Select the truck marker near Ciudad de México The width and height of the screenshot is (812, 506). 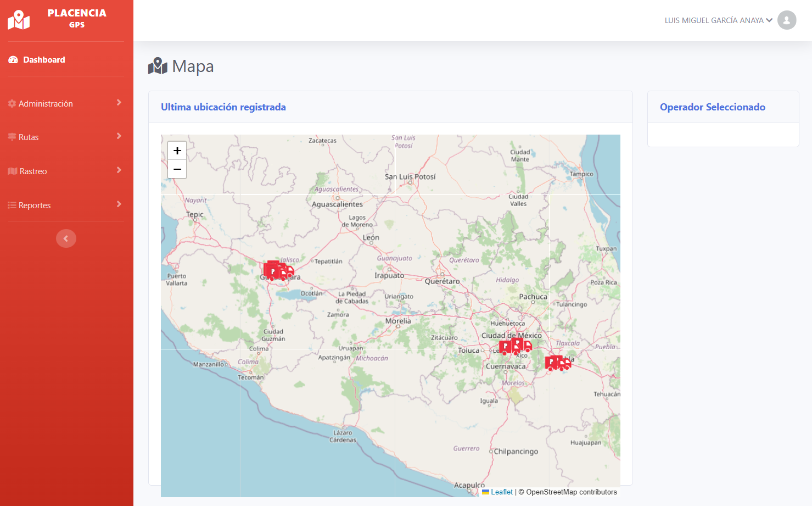pyautogui.click(x=516, y=346)
